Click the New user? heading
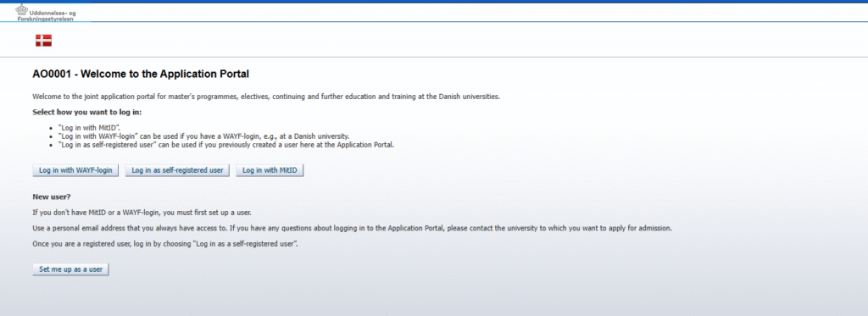 52,197
